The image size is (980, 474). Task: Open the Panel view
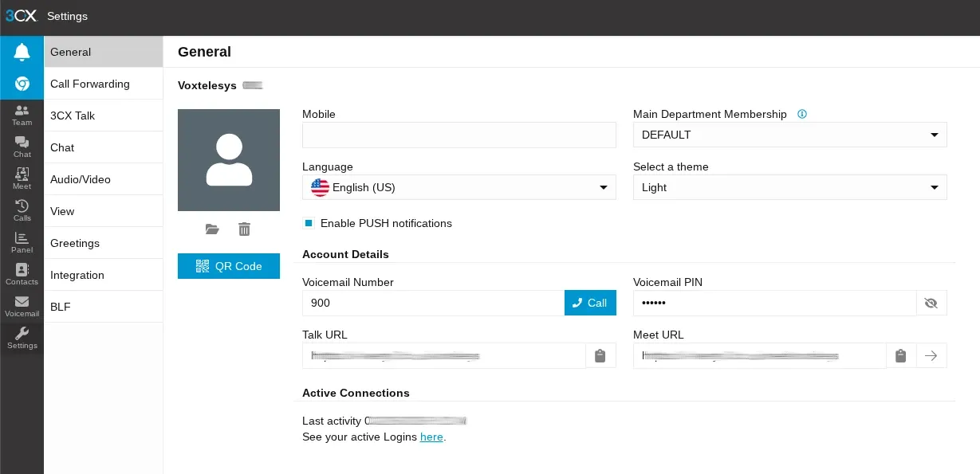point(22,243)
